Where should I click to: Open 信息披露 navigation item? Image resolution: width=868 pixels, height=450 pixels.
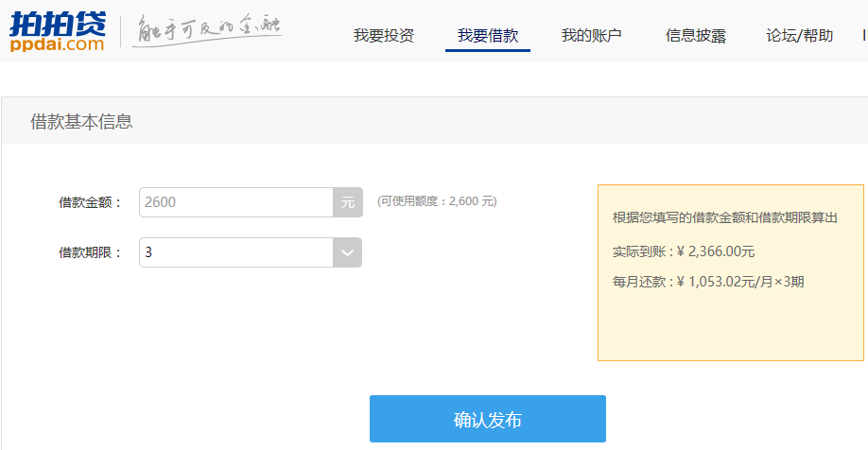(x=695, y=35)
